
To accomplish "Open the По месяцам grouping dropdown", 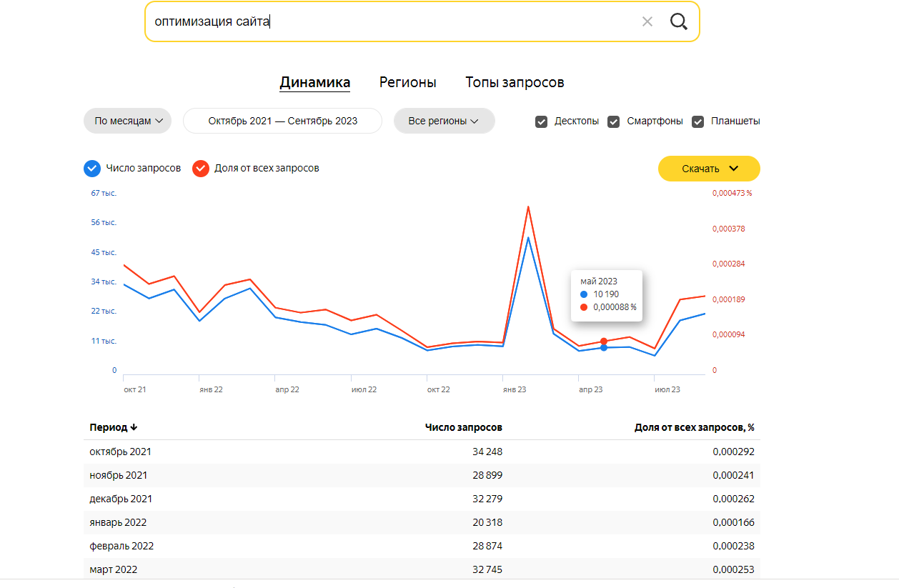I will [x=128, y=121].
